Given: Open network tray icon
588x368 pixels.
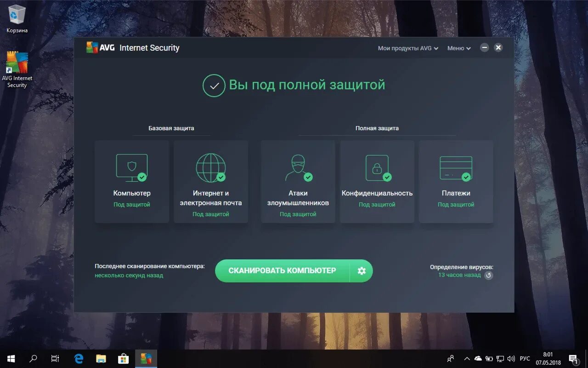Looking at the screenshot, I should [500, 359].
